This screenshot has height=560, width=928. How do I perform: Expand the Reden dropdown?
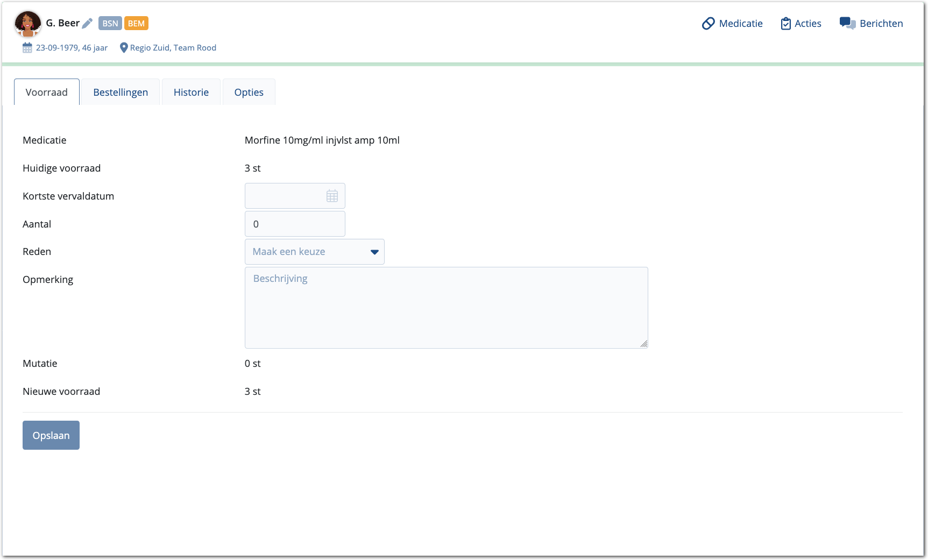tap(314, 252)
